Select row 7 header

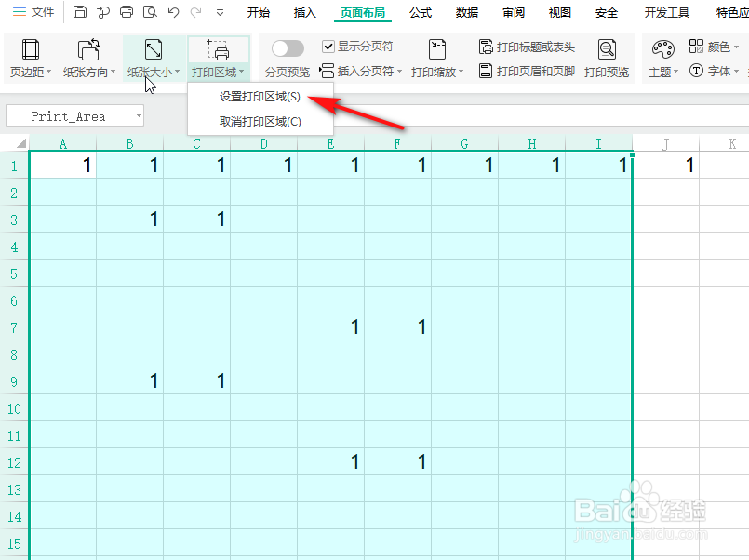tap(14, 327)
